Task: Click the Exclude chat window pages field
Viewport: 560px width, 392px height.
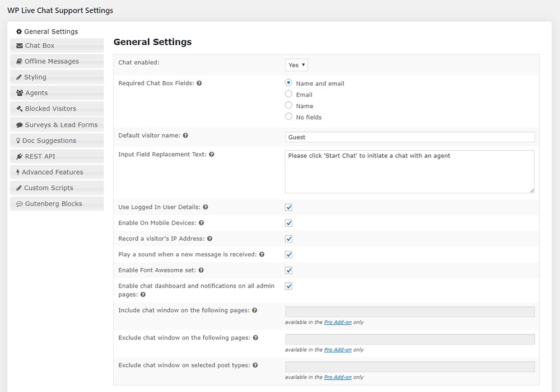Action: 410,339
